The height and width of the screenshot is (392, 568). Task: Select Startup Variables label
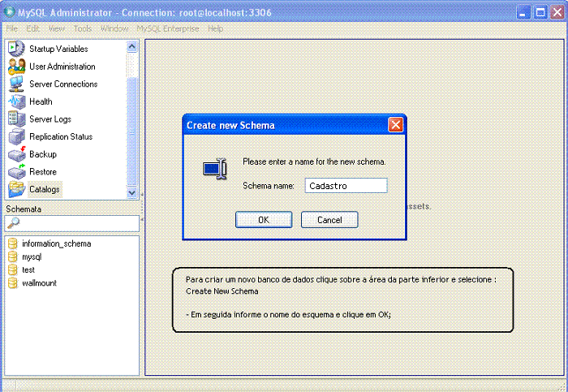tap(58, 49)
